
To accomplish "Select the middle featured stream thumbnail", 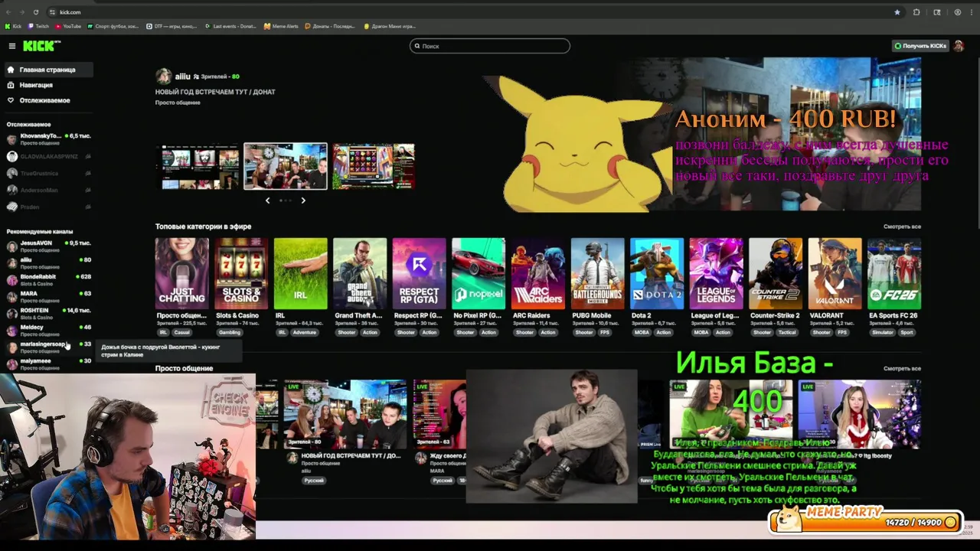I will (x=286, y=166).
